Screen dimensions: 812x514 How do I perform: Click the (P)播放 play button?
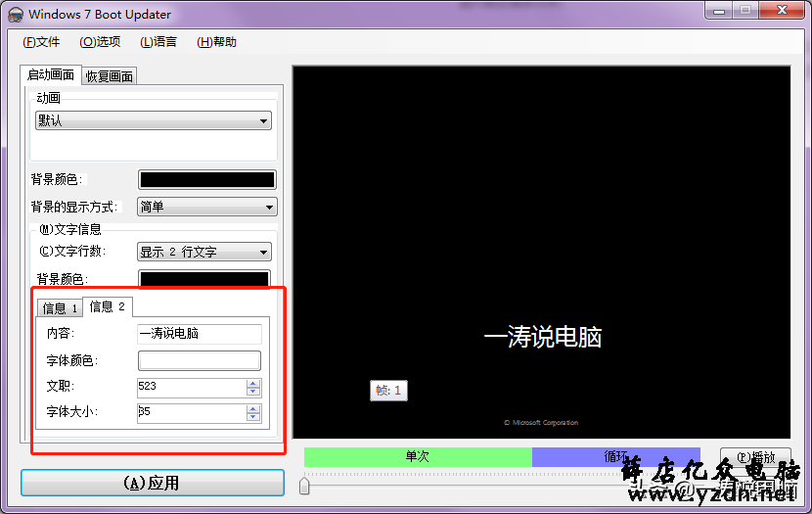tap(755, 457)
